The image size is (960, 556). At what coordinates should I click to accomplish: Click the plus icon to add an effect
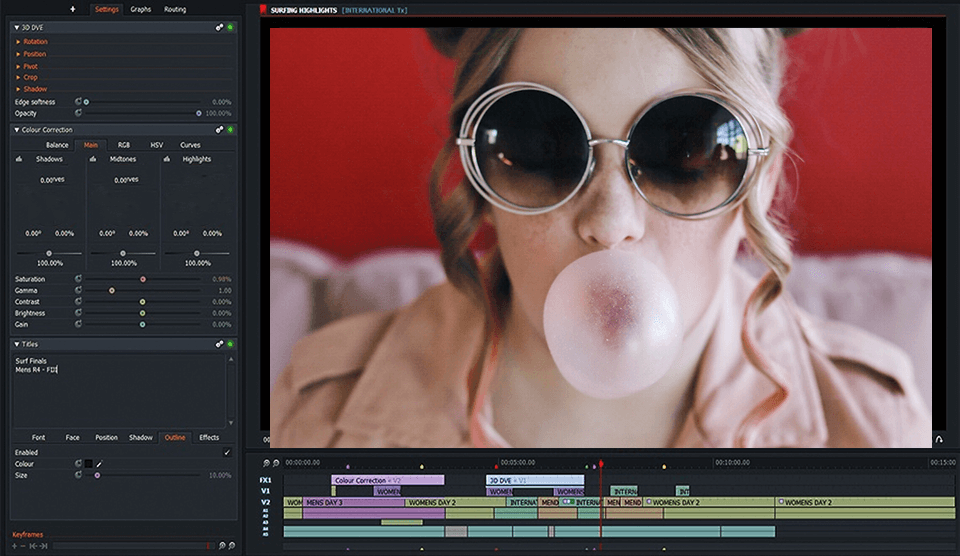coord(72,9)
